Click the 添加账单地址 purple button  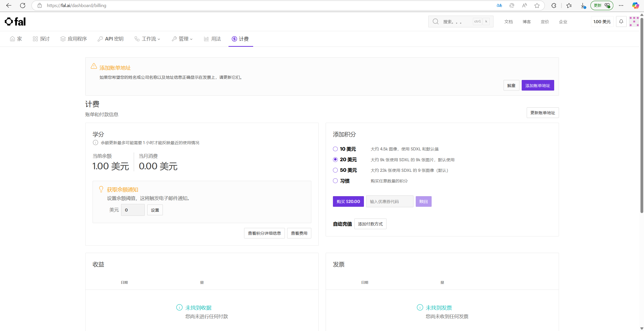point(538,86)
